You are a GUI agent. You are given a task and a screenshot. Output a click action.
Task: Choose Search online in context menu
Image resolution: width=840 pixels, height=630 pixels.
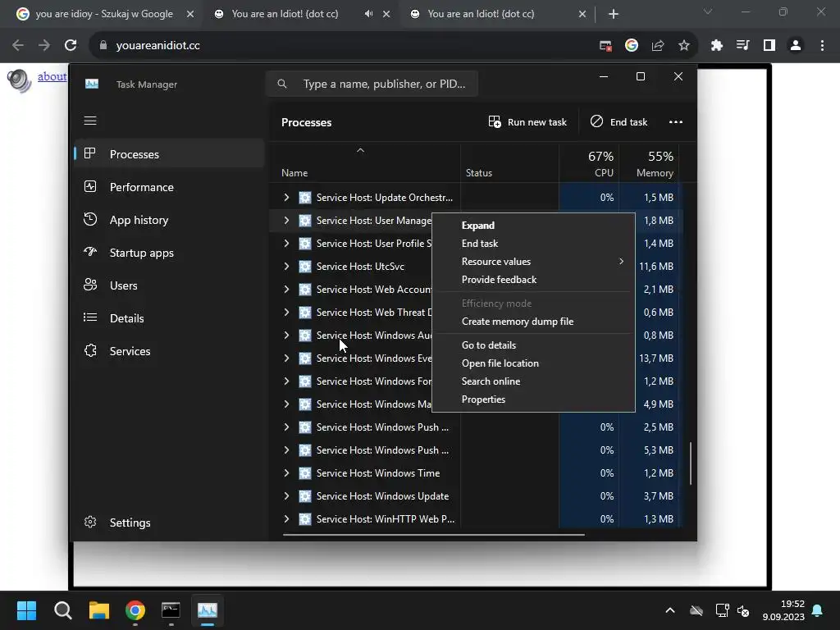tap(533, 381)
